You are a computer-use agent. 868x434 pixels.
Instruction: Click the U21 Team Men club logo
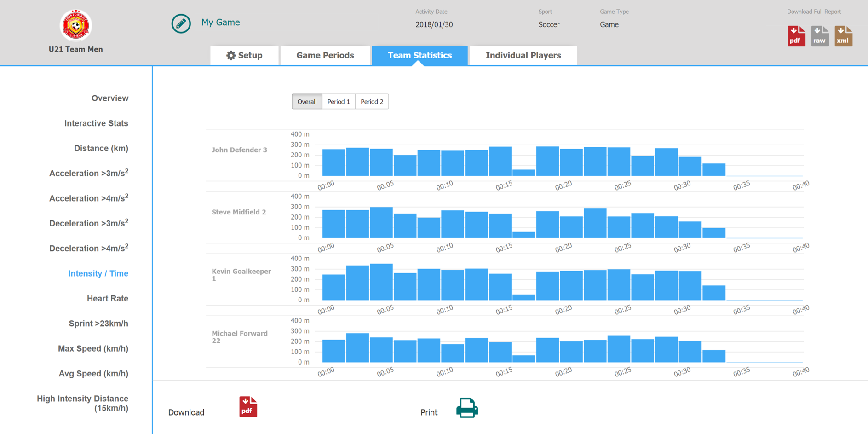coord(76,26)
